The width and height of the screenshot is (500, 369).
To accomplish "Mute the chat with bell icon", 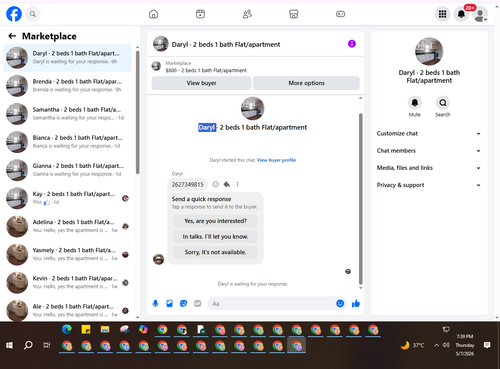I will pos(415,103).
